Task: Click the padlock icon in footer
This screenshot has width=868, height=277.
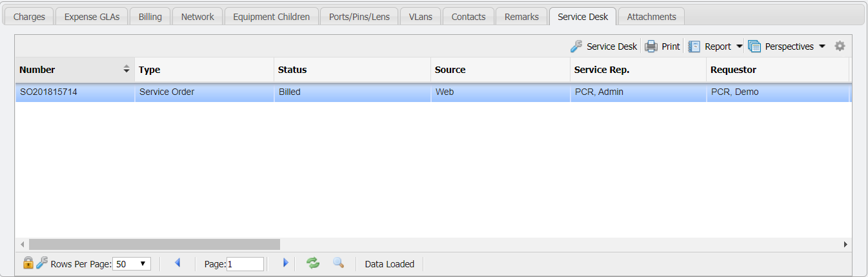Action: coord(28,263)
